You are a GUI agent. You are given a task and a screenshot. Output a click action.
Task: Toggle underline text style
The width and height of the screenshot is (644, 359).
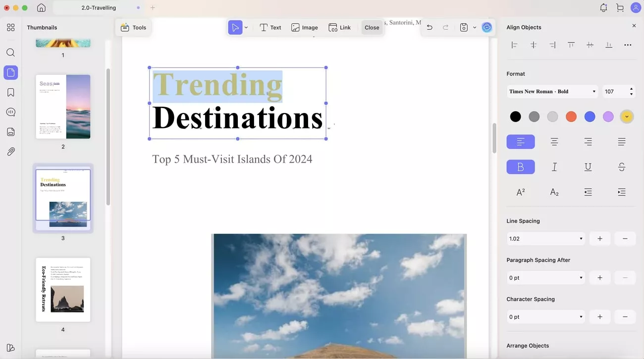(588, 167)
